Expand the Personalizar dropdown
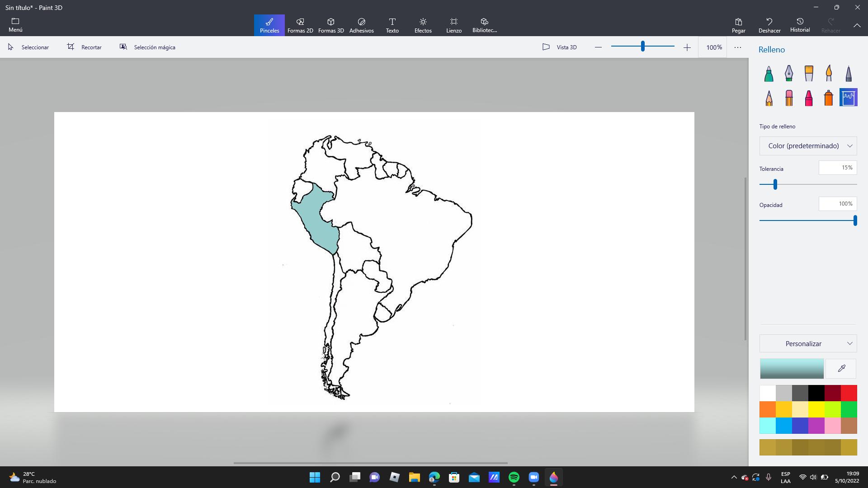This screenshot has width=868, height=488. (808, 344)
